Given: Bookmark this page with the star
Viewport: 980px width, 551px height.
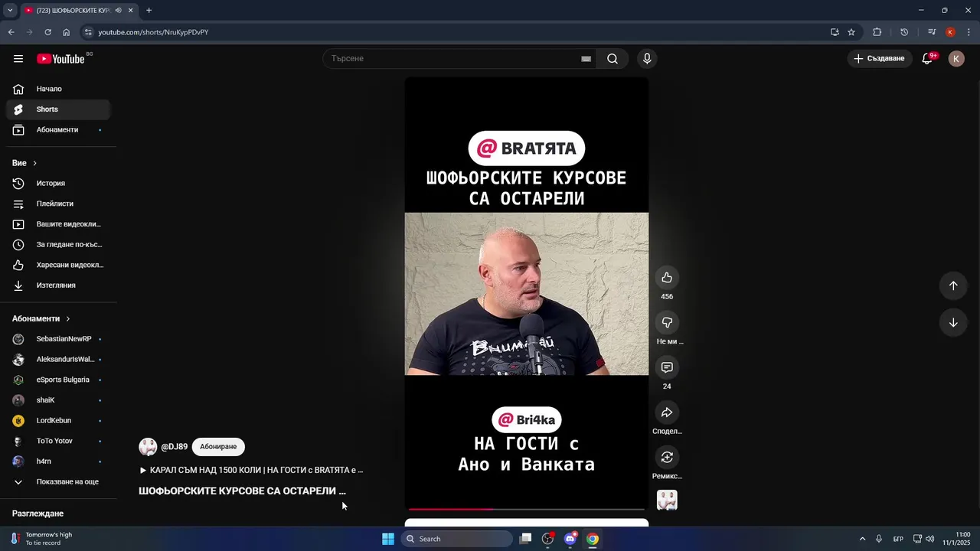Looking at the screenshot, I should coord(851,32).
